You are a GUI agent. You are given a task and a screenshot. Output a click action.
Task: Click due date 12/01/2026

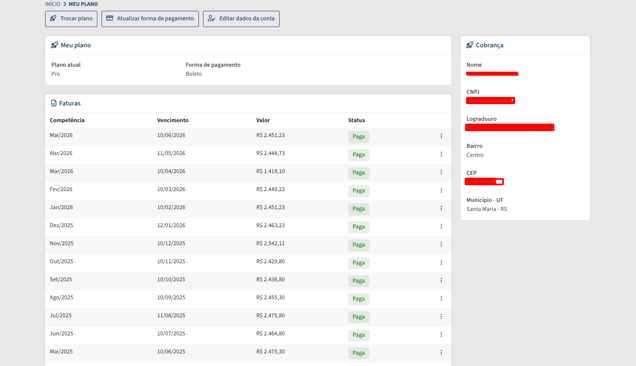[171, 225]
